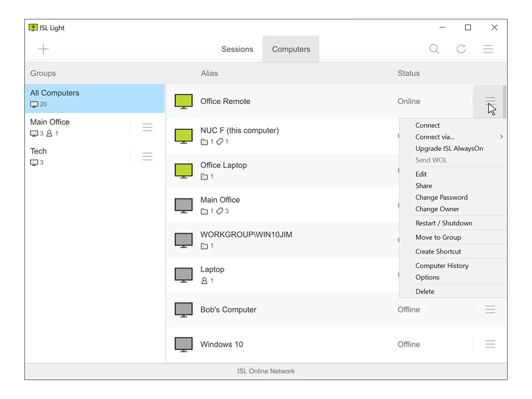Open the Move to Group option
Image resolution: width=532 pixels, height=399 pixels.
click(438, 237)
